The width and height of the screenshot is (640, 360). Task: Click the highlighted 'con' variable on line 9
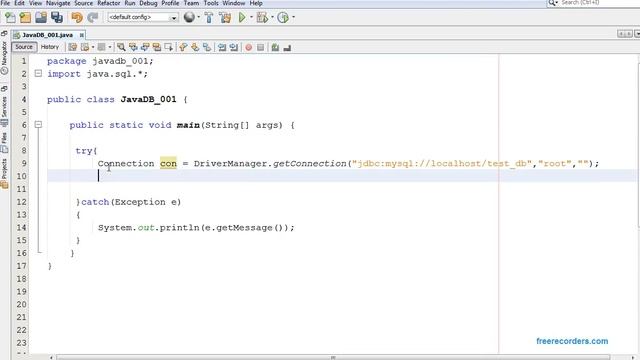(168, 163)
